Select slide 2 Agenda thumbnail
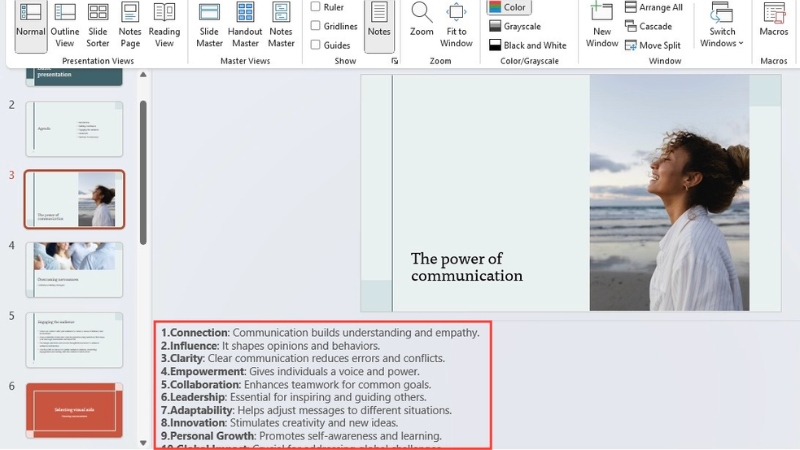800x450 pixels. [74, 129]
